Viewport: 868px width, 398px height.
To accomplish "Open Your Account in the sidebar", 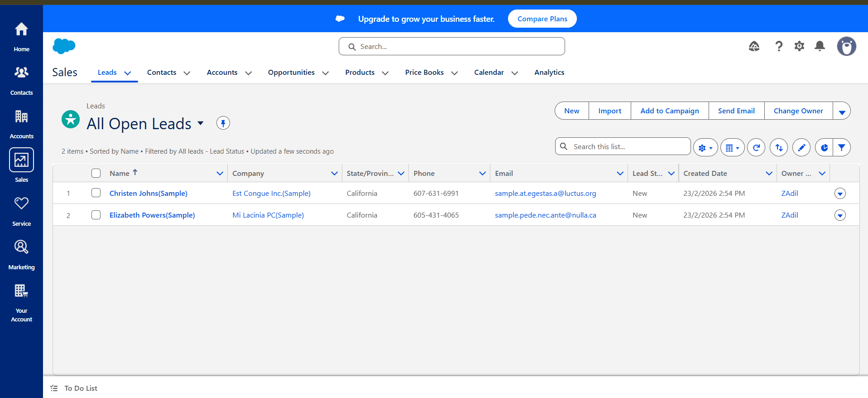I will pyautogui.click(x=21, y=302).
